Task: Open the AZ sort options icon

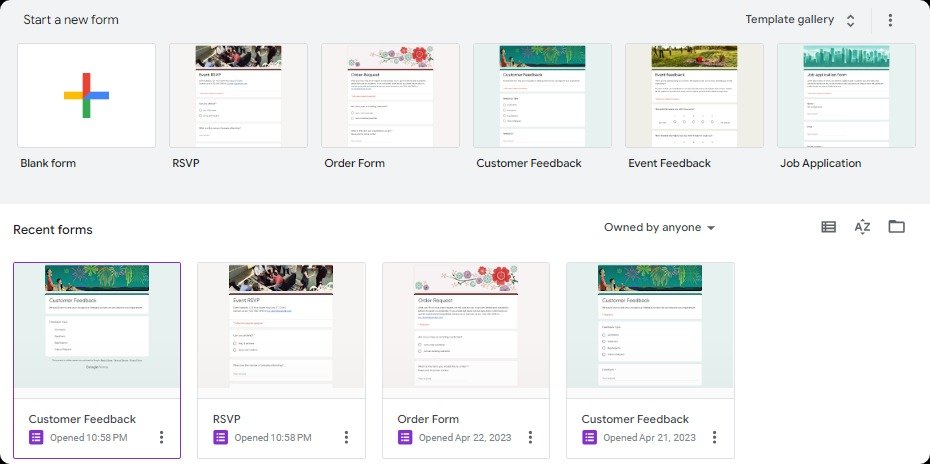Action: coord(862,227)
